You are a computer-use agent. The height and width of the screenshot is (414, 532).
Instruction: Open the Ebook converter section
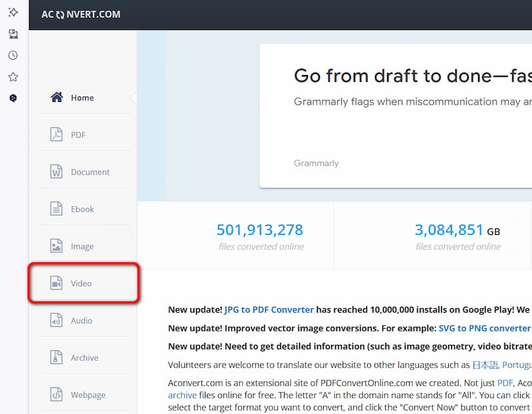click(82, 209)
